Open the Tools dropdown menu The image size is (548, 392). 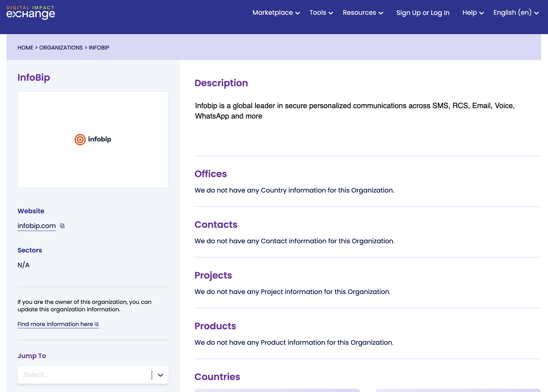321,12
